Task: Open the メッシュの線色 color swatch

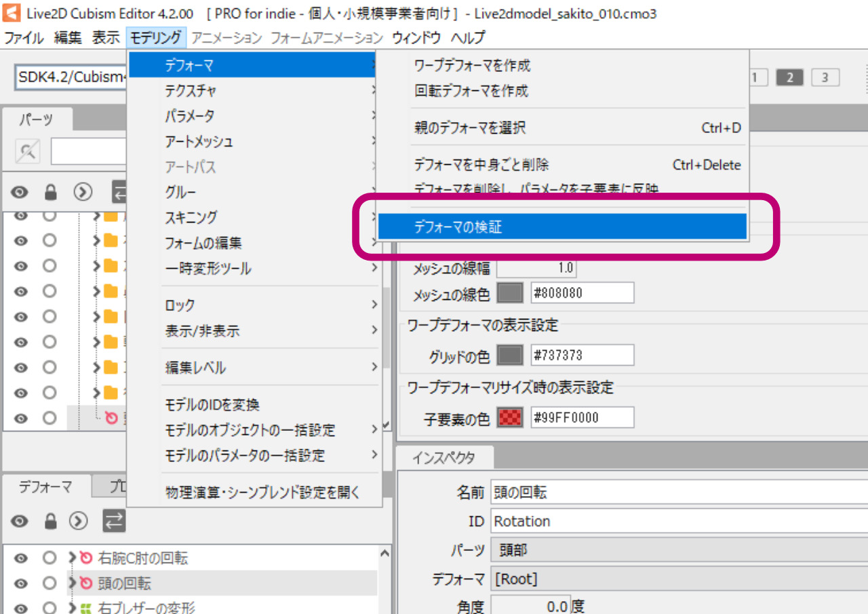Action: tap(510, 293)
